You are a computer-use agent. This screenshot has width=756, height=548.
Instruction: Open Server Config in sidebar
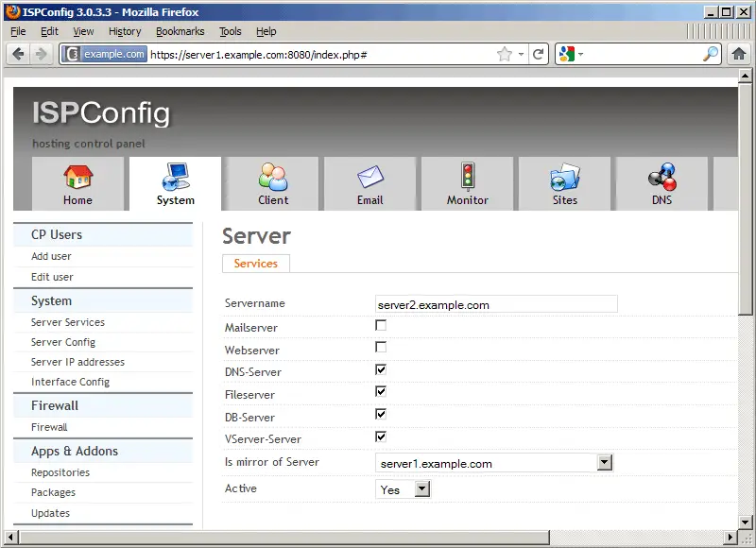[63, 342]
